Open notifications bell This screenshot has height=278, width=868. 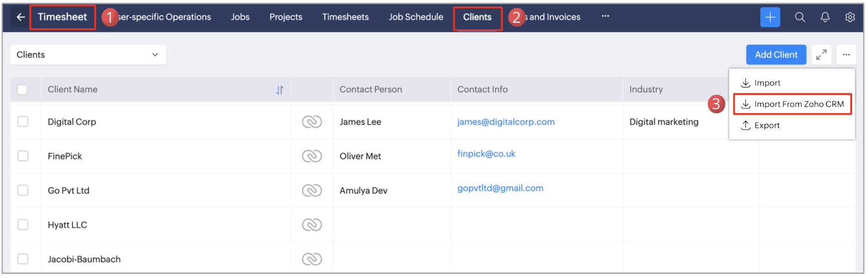pyautogui.click(x=825, y=17)
